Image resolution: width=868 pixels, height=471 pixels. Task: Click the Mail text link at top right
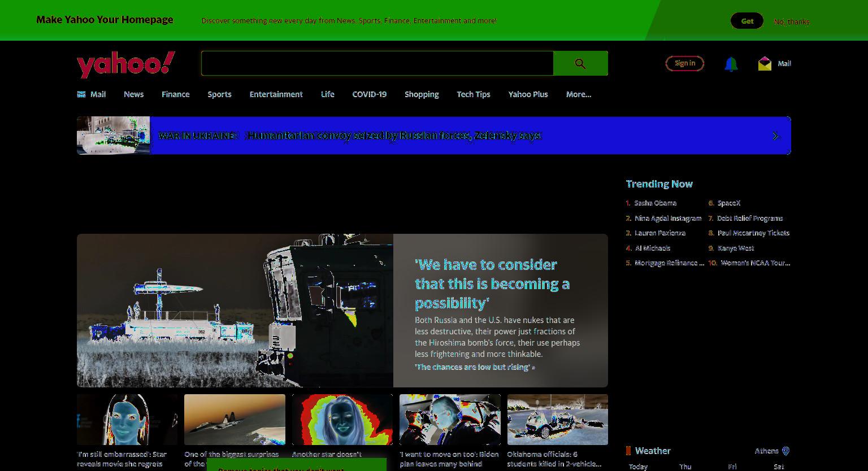(784, 64)
